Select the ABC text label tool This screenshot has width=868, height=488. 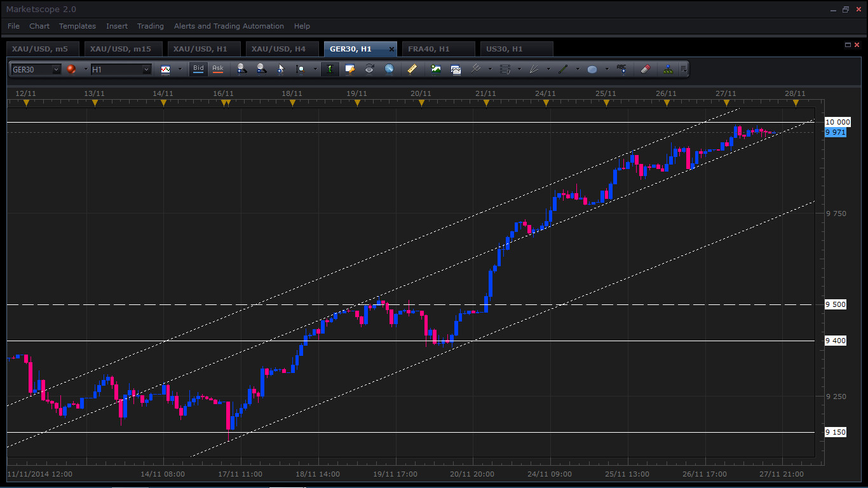(x=621, y=69)
